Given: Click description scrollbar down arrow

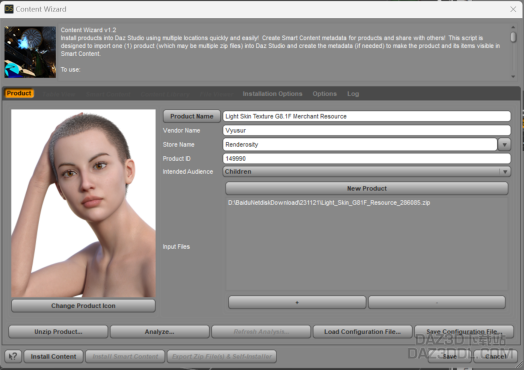Looking at the screenshot, I should point(513,77).
